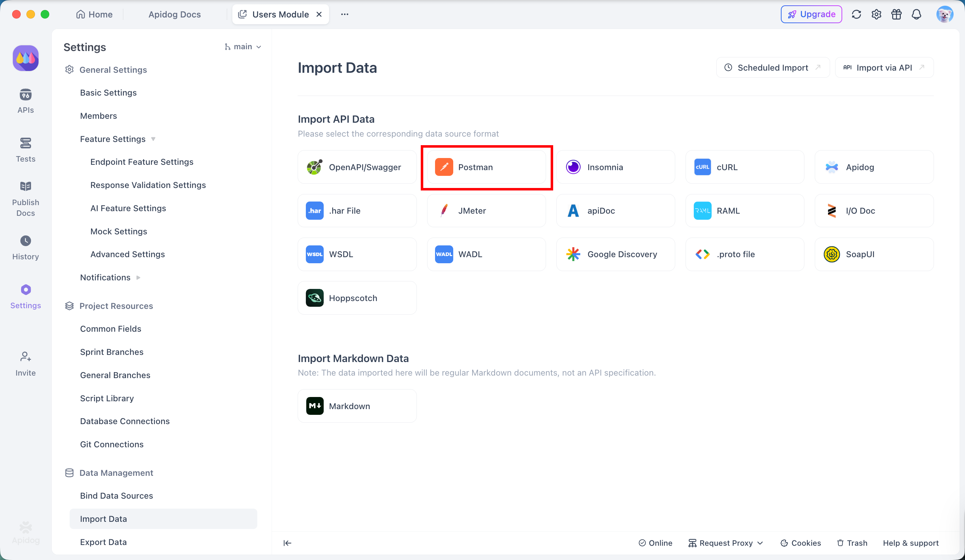Screen dimensions: 965x560
Task: Switch to the Home tab
Action: pyautogui.click(x=94, y=14)
